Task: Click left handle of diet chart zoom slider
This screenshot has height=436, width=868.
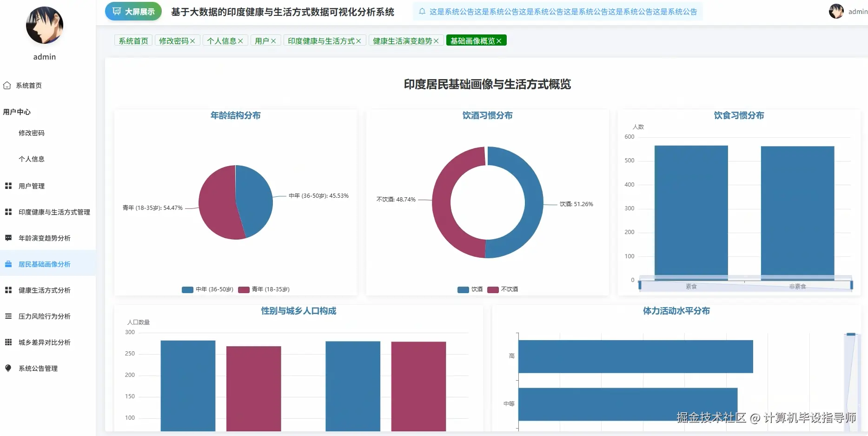Action: click(640, 285)
